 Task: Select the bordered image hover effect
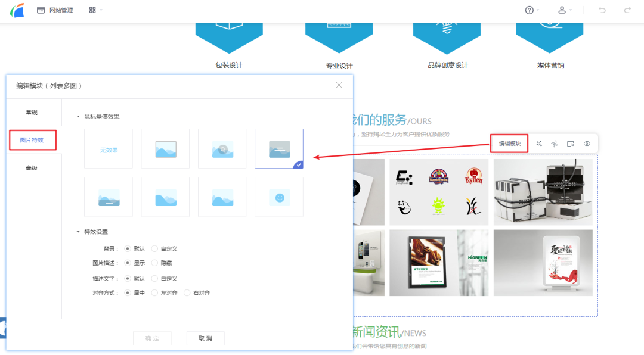pyautogui.click(x=165, y=148)
